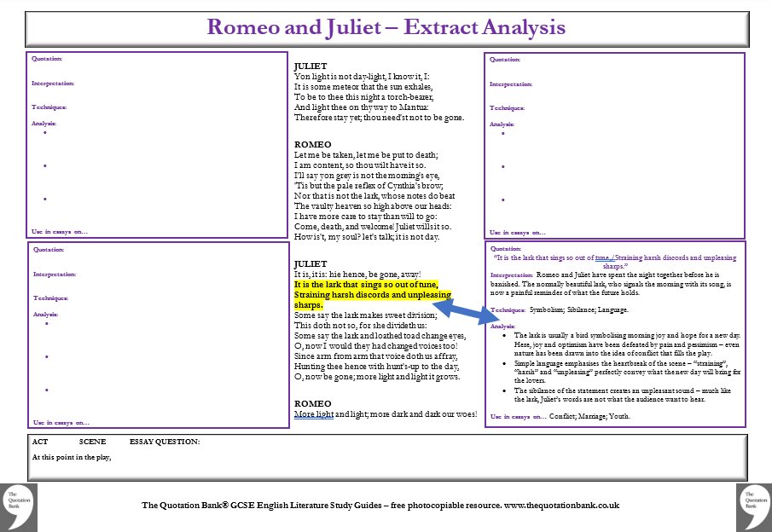Click the ROMEO heading above 'Let me be taken'
This screenshot has width=772, height=532.
point(313,145)
